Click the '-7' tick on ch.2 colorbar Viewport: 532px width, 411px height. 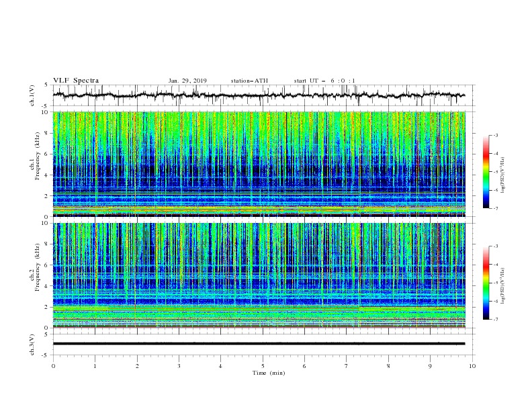(495, 319)
